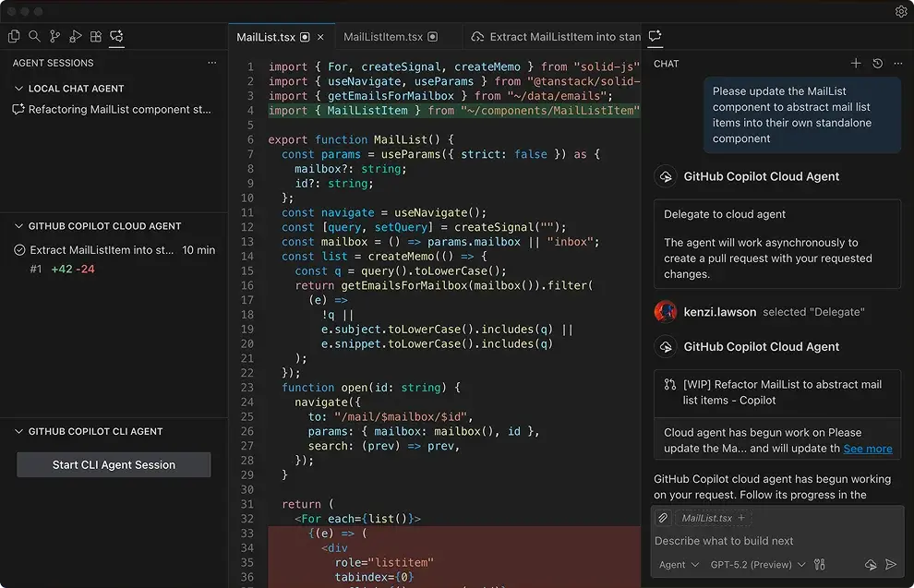This screenshot has height=588, width=914.
Task: Click the attach context paperclip icon
Action: tap(663, 518)
